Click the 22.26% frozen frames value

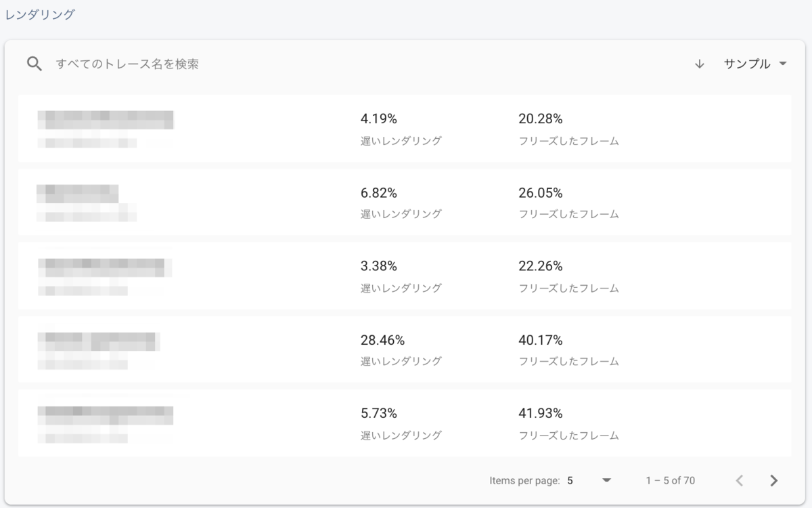point(541,266)
